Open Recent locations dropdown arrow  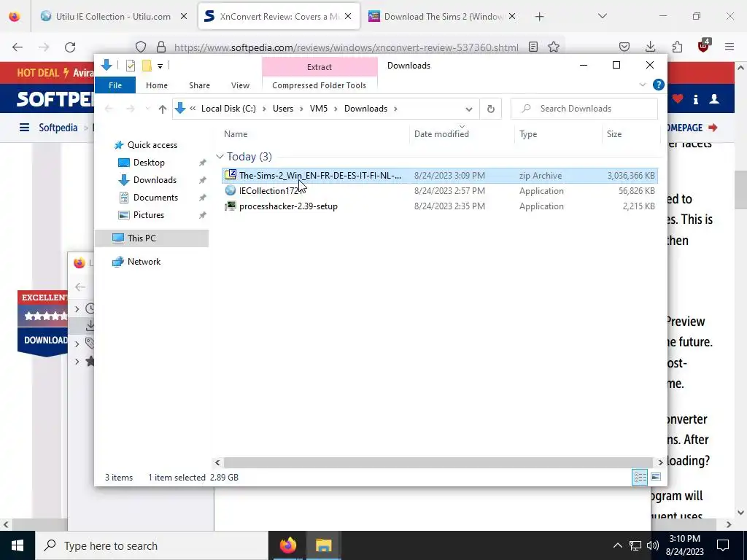click(x=147, y=109)
